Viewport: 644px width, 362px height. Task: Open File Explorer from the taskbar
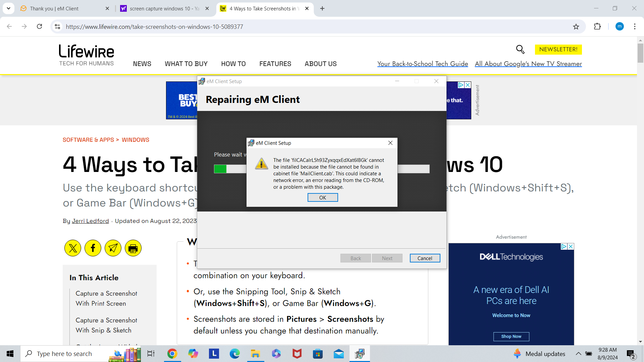pyautogui.click(x=255, y=354)
